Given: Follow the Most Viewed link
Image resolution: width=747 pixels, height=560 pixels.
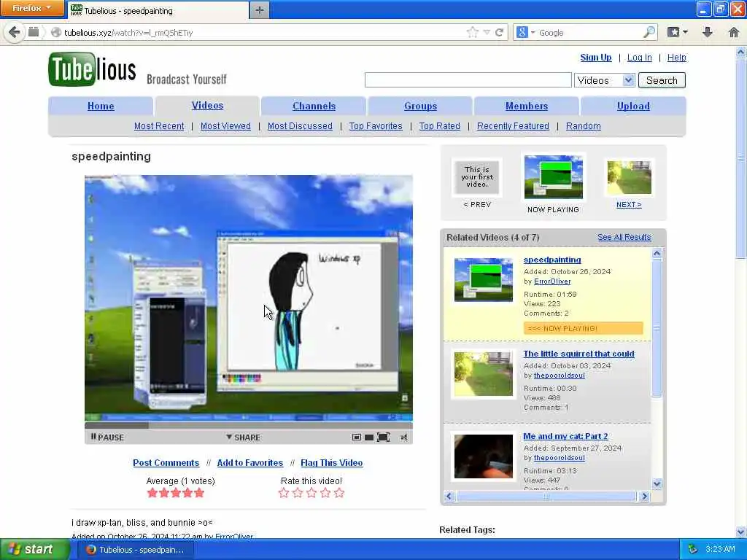Looking at the screenshot, I should (225, 125).
